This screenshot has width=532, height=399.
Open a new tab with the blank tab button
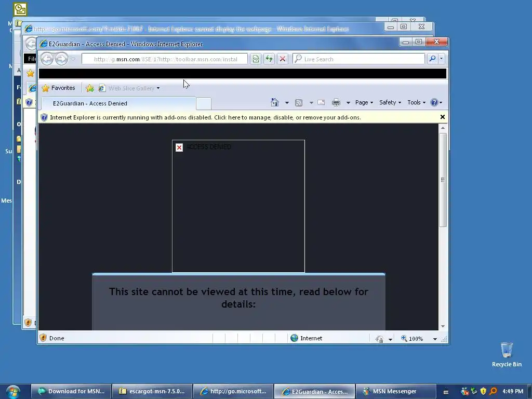[204, 103]
